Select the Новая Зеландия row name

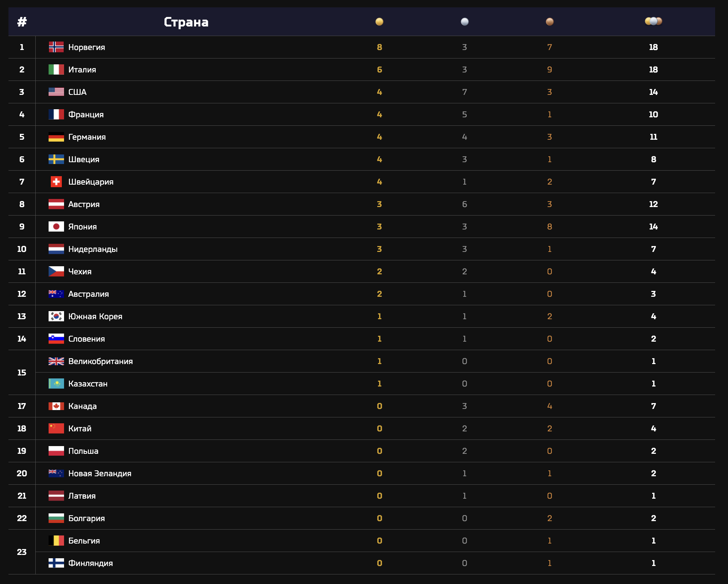(x=100, y=474)
